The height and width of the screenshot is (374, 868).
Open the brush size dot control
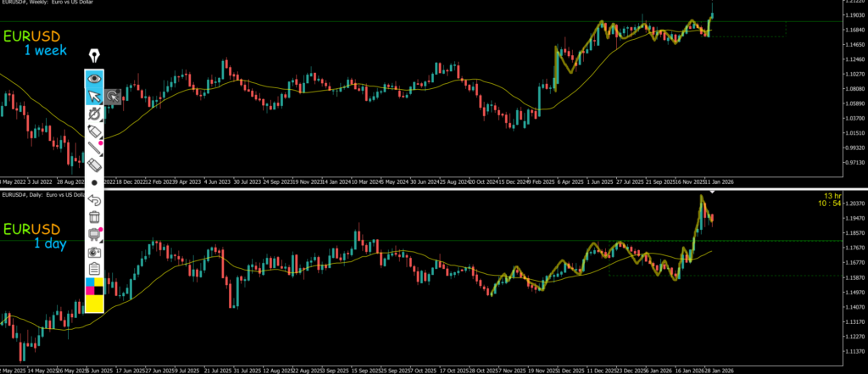pos(94,182)
